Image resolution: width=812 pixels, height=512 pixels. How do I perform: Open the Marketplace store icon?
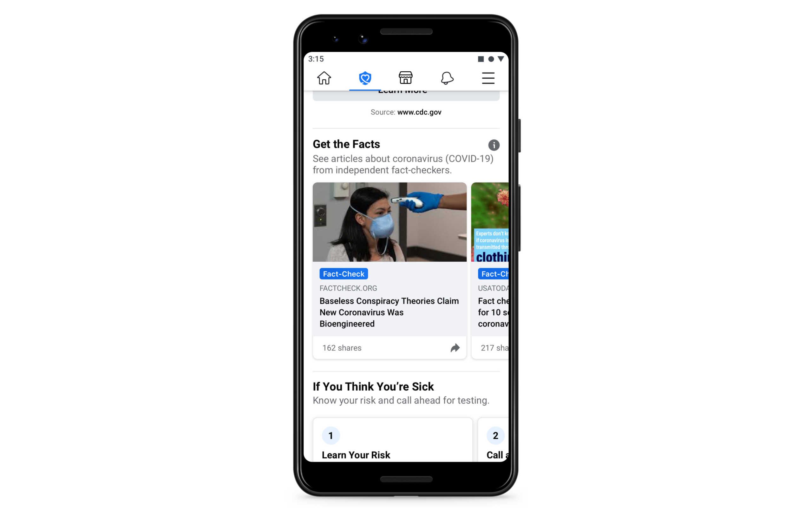(x=405, y=77)
